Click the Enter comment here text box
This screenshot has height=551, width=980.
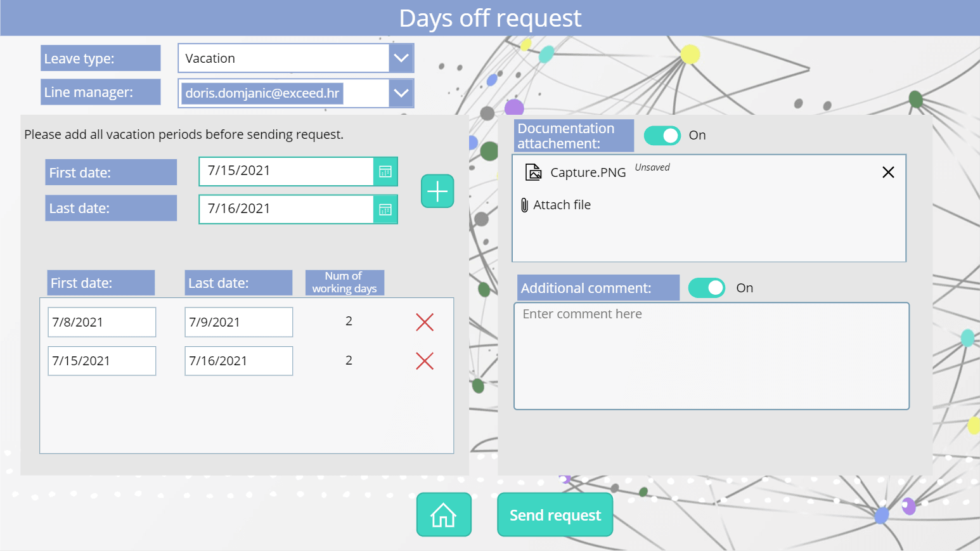pyautogui.click(x=711, y=356)
